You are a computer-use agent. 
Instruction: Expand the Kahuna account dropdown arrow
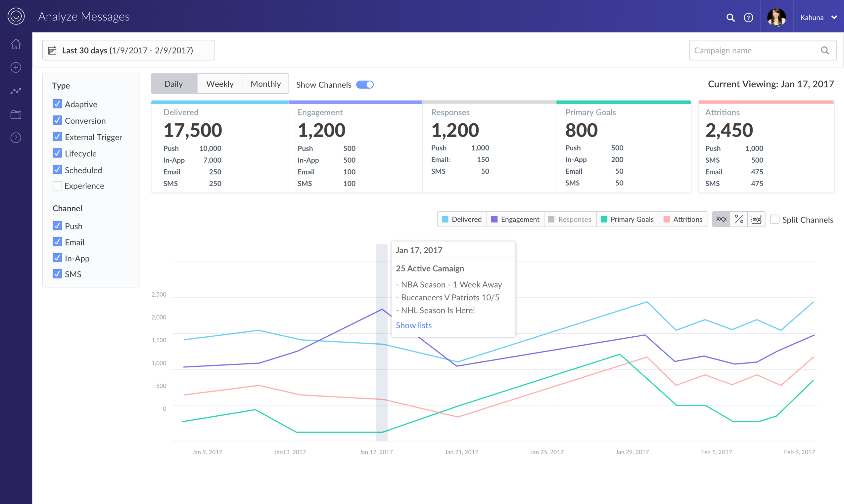click(x=834, y=17)
